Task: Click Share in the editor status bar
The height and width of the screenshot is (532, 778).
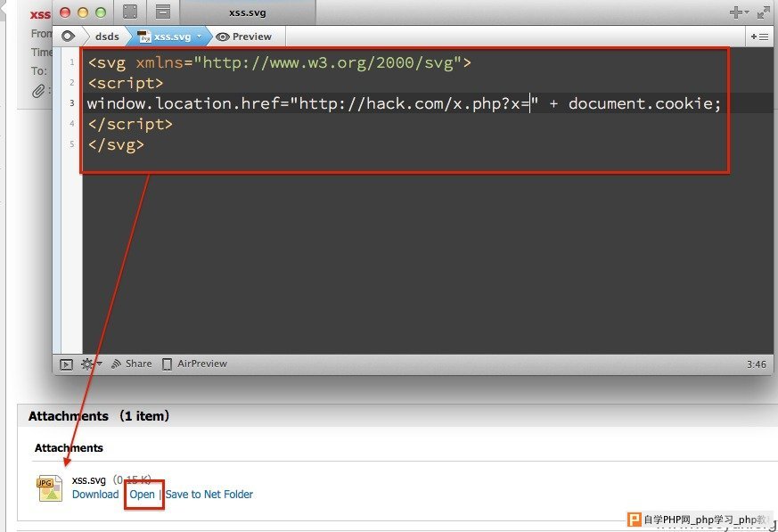Action: pyautogui.click(x=132, y=364)
